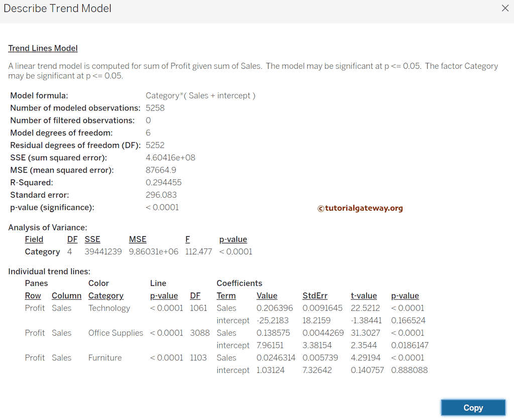Image resolution: width=514 pixels, height=420 pixels.
Task: Click the Office Supplies intercept value 7.96151
Action: (270, 345)
